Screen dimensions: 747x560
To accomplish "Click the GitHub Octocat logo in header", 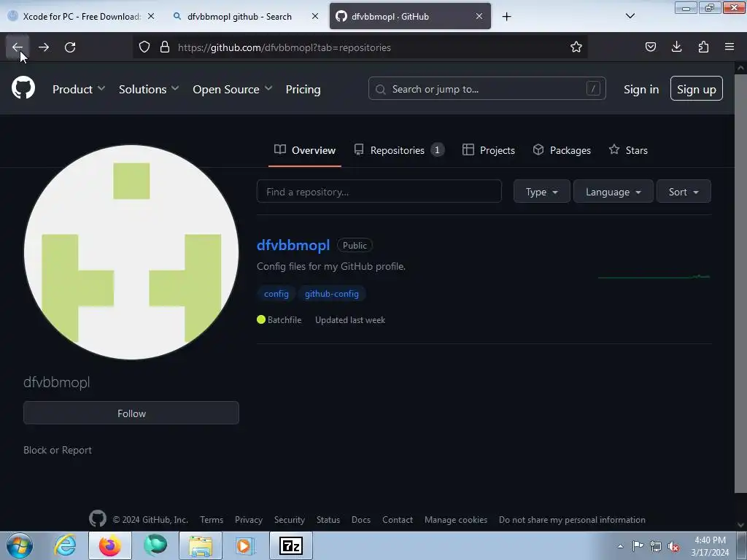I will (23, 88).
